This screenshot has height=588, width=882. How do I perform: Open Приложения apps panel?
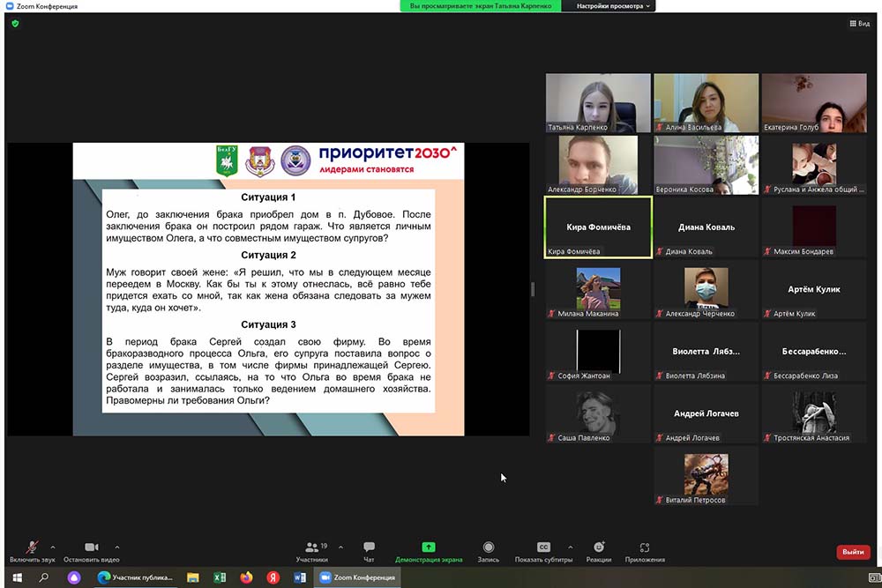(x=645, y=548)
